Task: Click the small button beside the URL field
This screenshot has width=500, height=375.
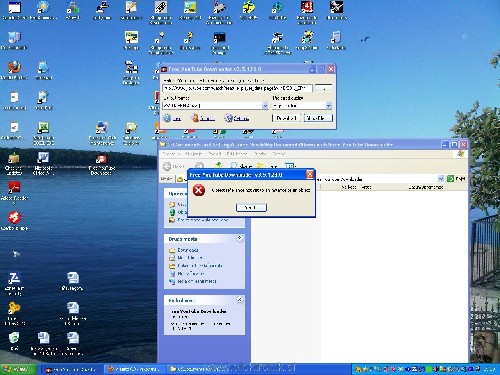Action: (323, 88)
